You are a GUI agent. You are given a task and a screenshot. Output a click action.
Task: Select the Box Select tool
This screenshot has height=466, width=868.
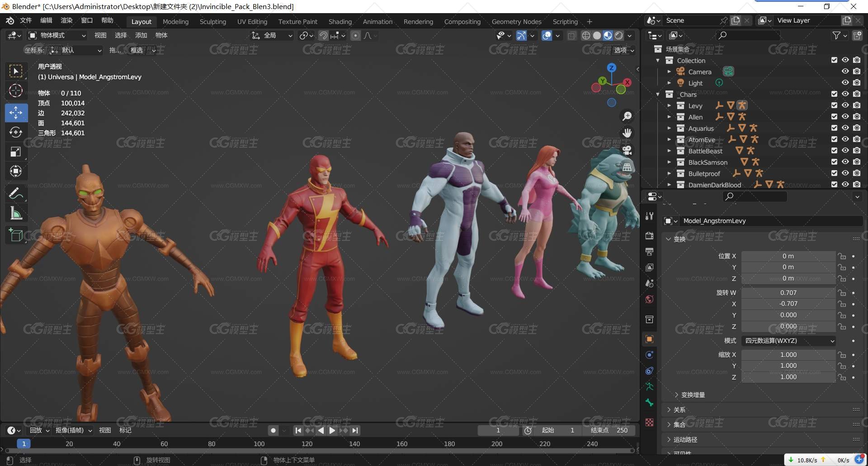pos(16,71)
